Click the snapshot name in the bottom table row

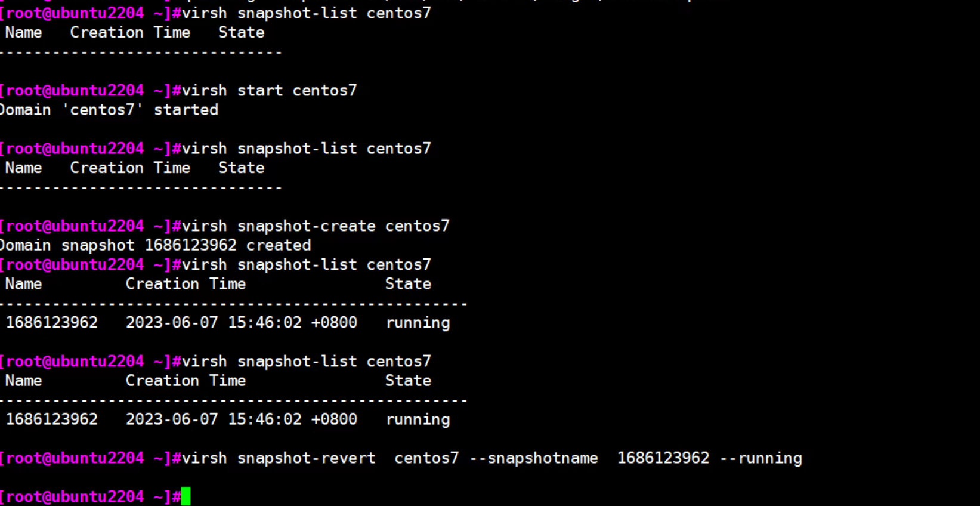coord(52,419)
